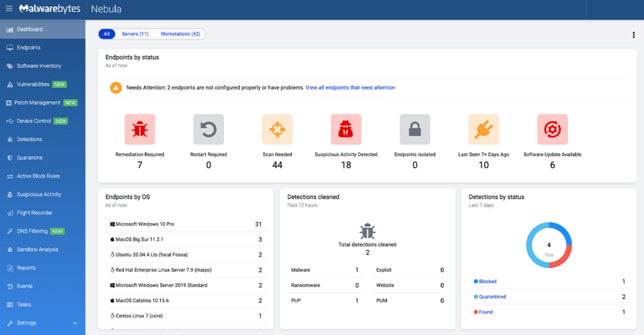Open Flight Recorder page
644x335 pixels.
coord(43,213)
